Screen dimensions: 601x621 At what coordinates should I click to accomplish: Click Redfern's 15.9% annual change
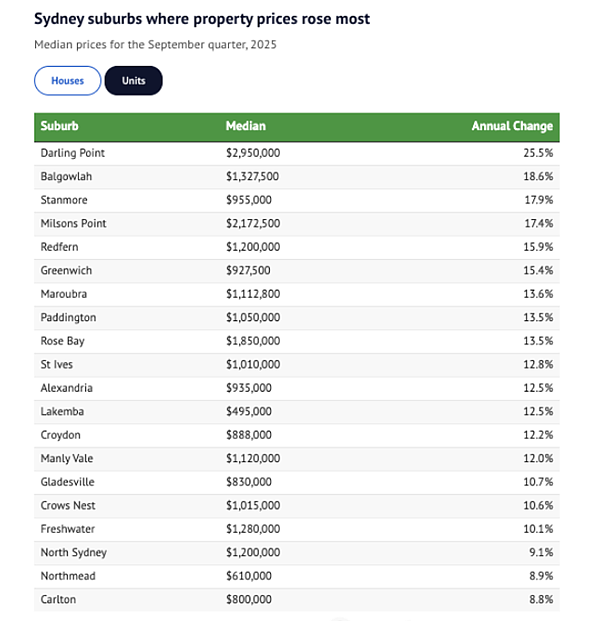(x=538, y=247)
